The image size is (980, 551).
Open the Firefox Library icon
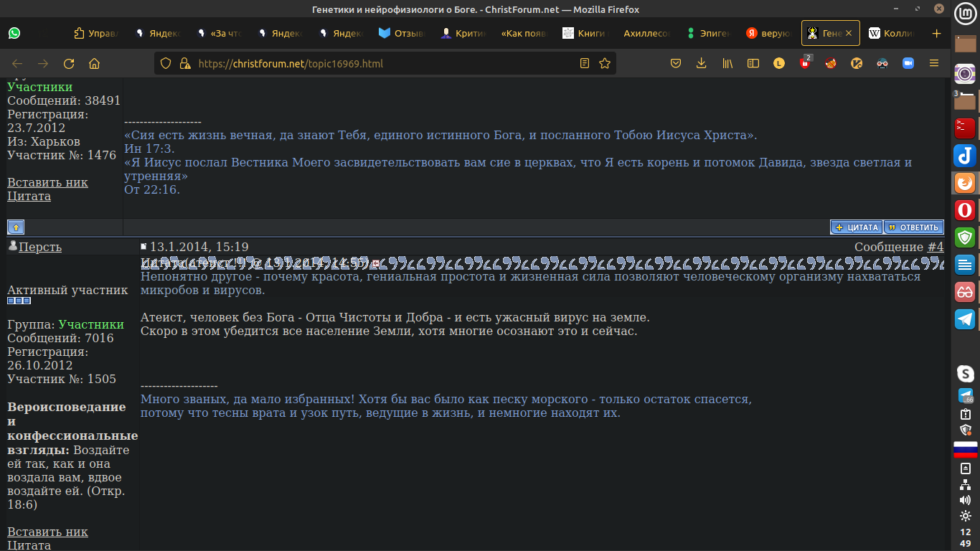tap(727, 63)
